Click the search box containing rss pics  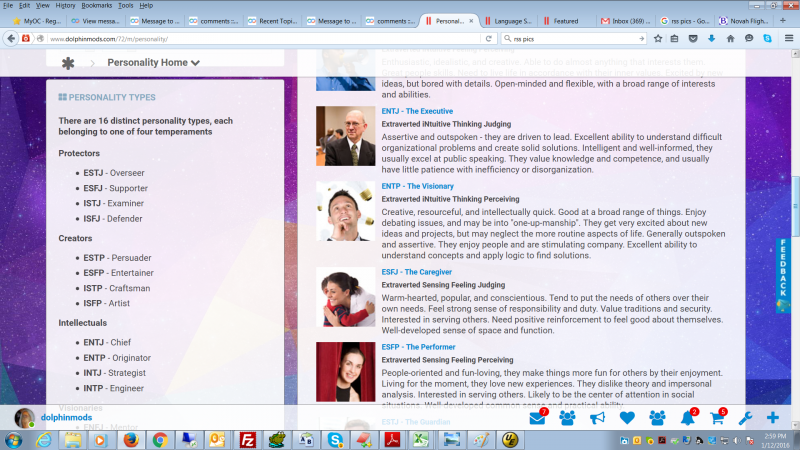point(574,39)
